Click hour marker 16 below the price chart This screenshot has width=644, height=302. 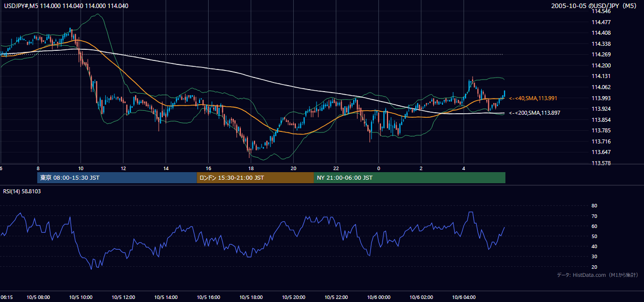(x=208, y=168)
